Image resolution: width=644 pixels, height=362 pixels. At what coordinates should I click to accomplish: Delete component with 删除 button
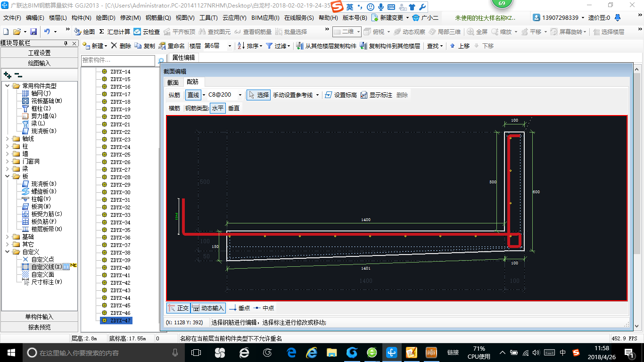[121, 46]
